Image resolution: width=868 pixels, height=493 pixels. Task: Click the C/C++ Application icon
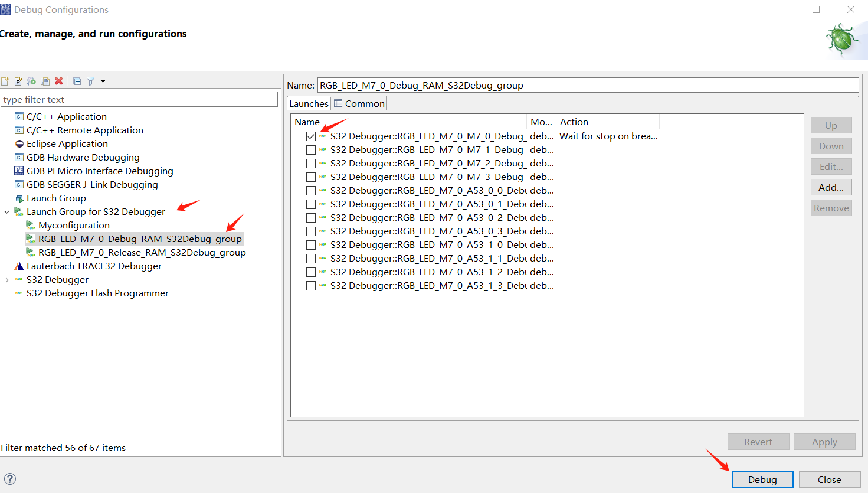click(x=19, y=116)
